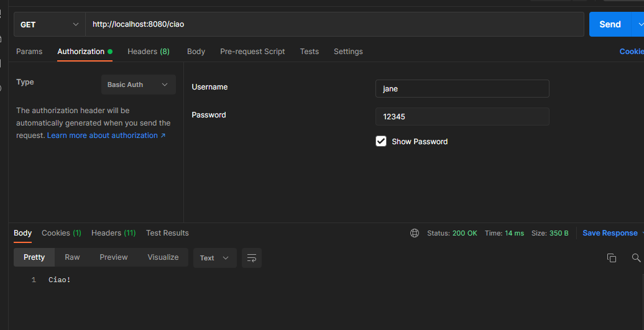Go to the Pre-request Script tab
Screen dimensions: 644x330
252,52
